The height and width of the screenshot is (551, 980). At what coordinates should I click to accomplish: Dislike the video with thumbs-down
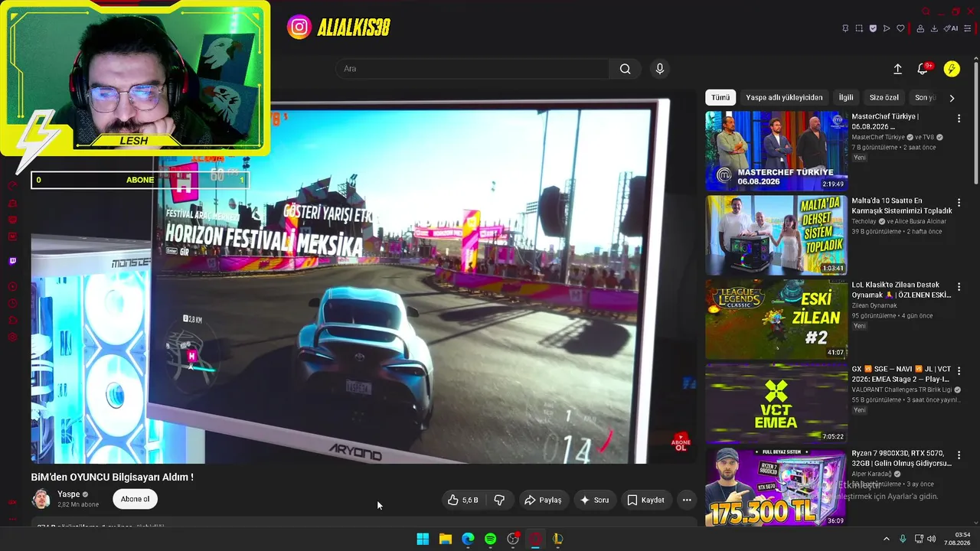pos(499,500)
